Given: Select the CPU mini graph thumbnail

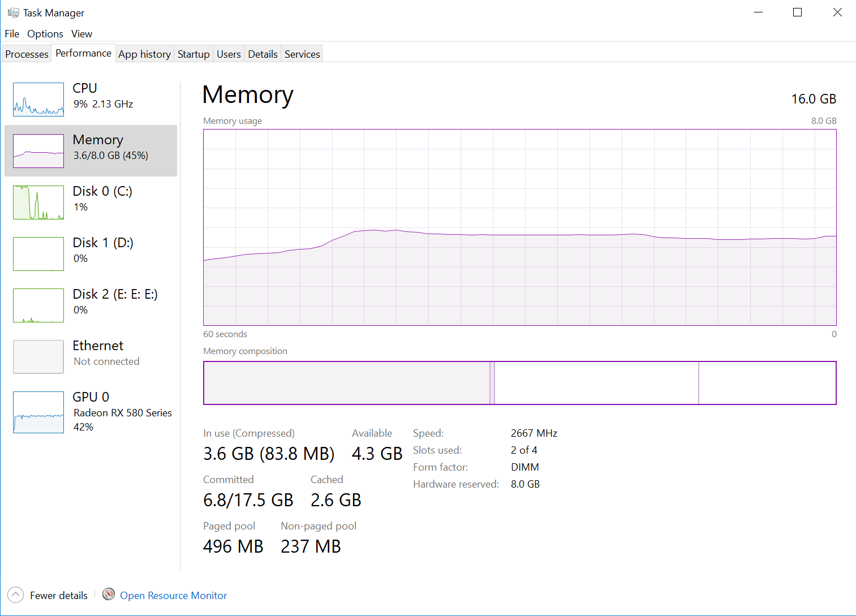Looking at the screenshot, I should [38, 100].
